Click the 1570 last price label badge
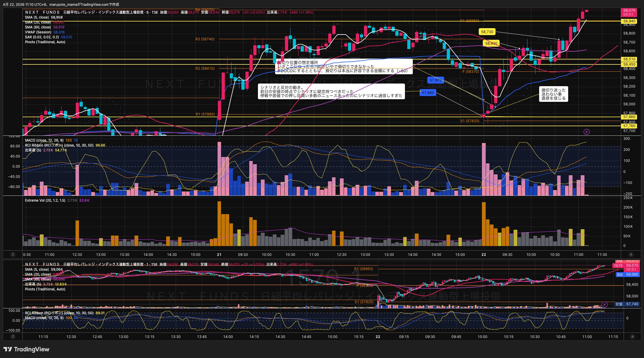Viewport: 644px width, 358px height. tap(618, 266)
